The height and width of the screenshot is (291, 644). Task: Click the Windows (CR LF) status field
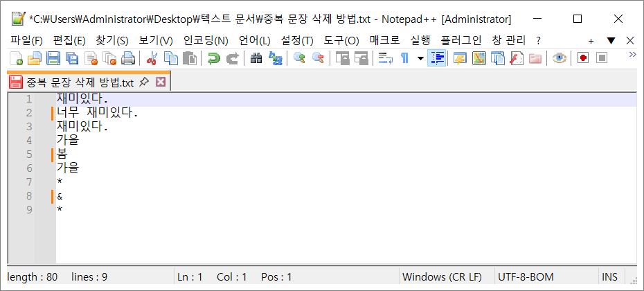click(x=447, y=276)
